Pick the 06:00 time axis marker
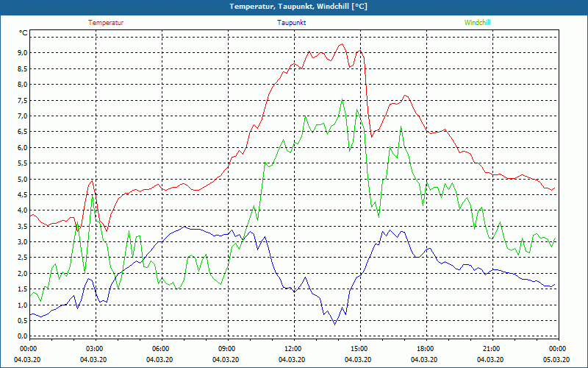588x368 pixels. [161, 349]
